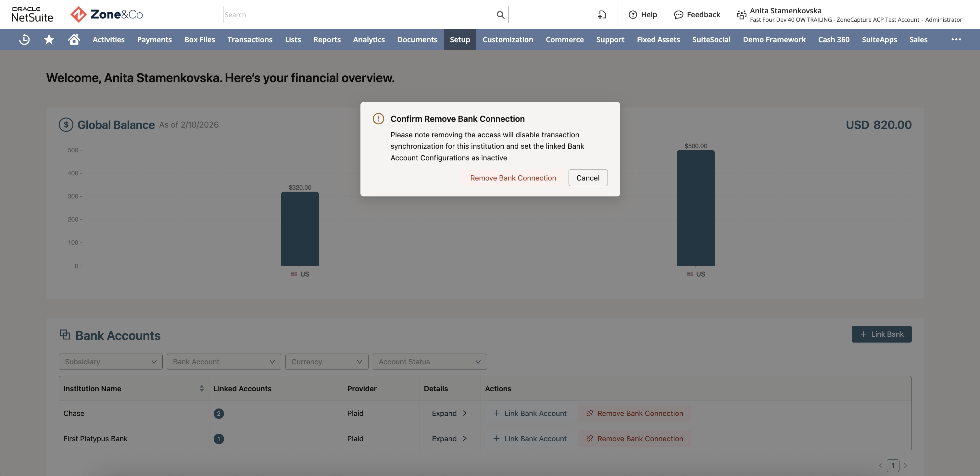
Task: Sort by Institution Name column arrows
Action: point(202,388)
